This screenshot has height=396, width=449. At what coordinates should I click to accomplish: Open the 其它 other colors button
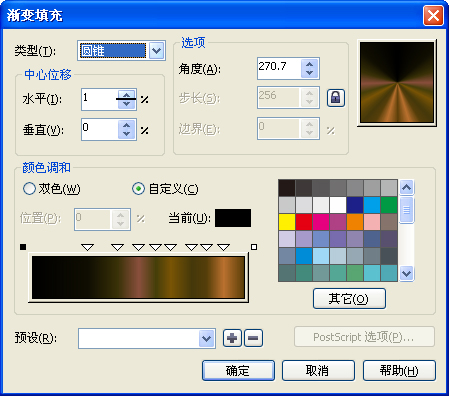coord(349,298)
